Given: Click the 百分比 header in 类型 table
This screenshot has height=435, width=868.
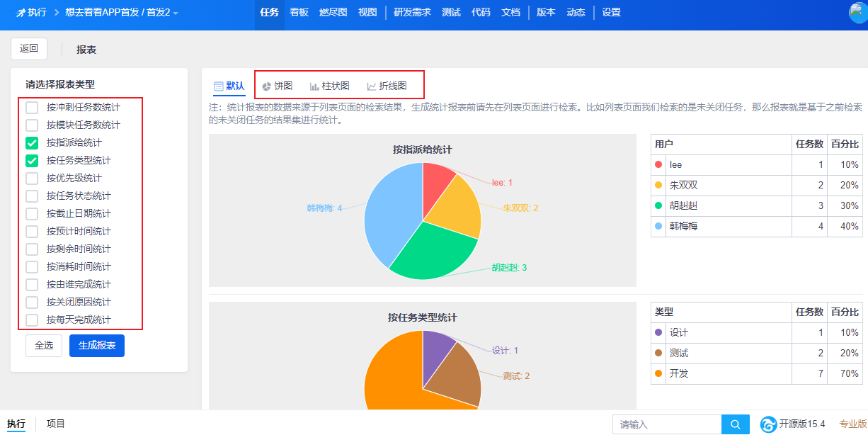Looking at the screenshot, I should tap(845, 312).
